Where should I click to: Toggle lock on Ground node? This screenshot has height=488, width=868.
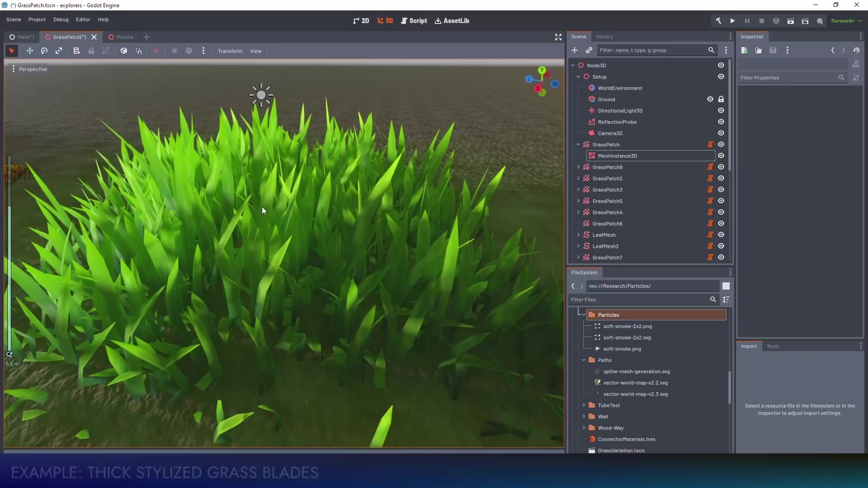721,99
